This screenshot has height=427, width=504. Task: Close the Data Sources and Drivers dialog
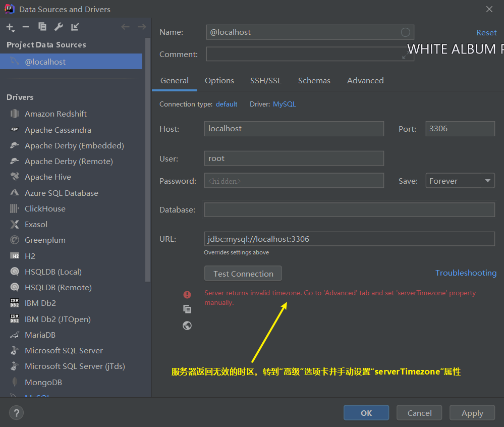coord(489,9)
